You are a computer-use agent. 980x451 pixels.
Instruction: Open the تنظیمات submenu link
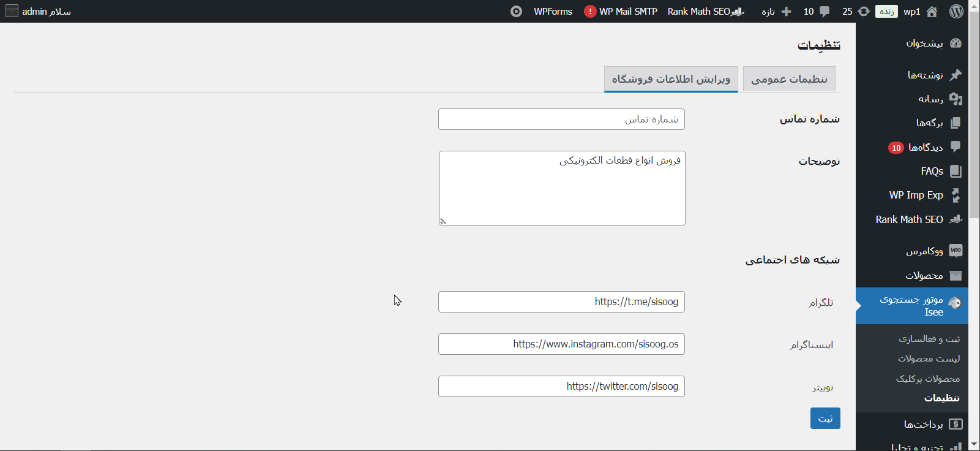(x=941, y=398)
